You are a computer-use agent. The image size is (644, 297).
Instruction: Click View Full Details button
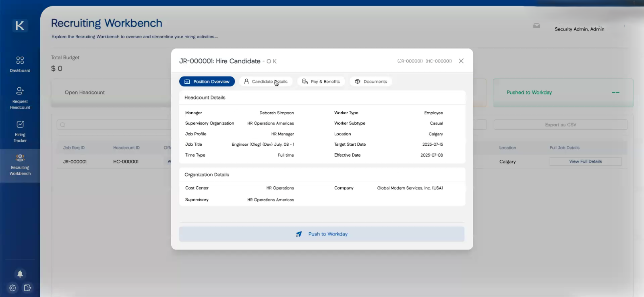(x=586, y=161)
